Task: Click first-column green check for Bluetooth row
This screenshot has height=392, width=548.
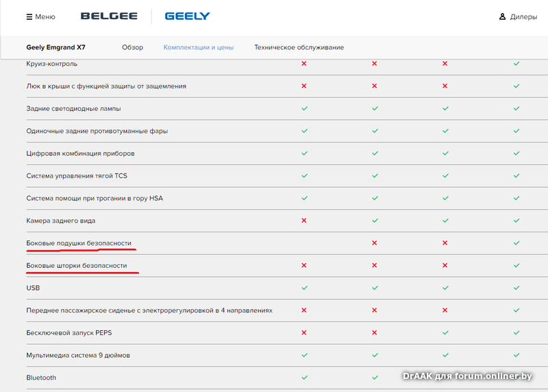Action: coord(304,378)
